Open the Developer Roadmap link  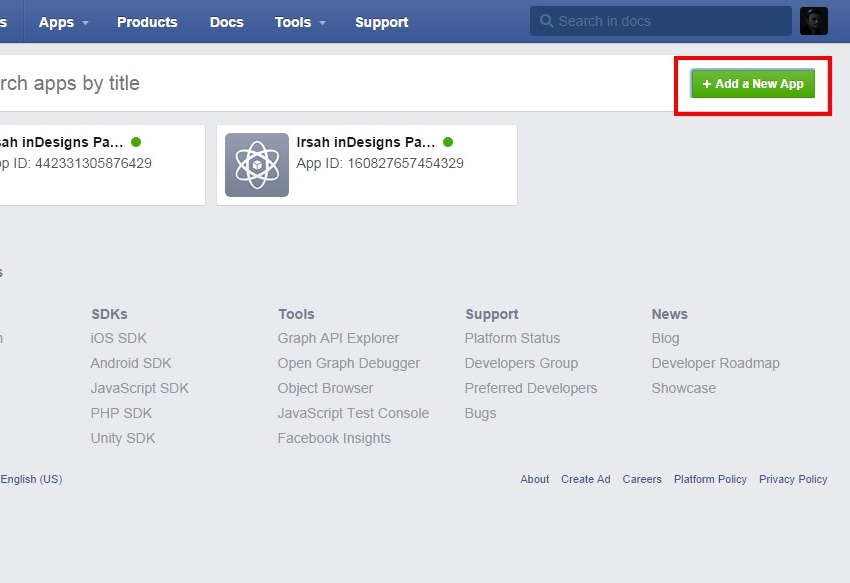716,363
